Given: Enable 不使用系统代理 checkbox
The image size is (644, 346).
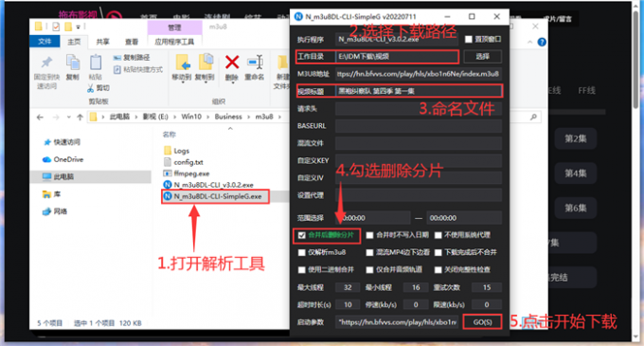Looking at the screenshot, I should [x=438, y=235].
